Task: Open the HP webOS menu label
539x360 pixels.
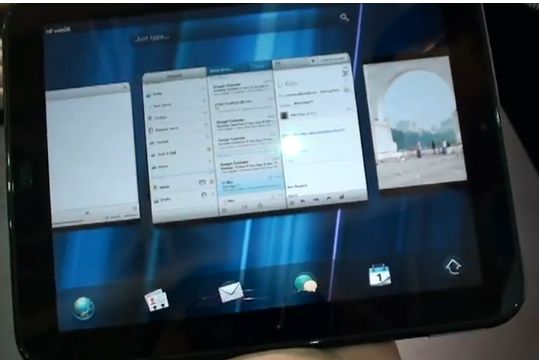Action: click(58, 30)
